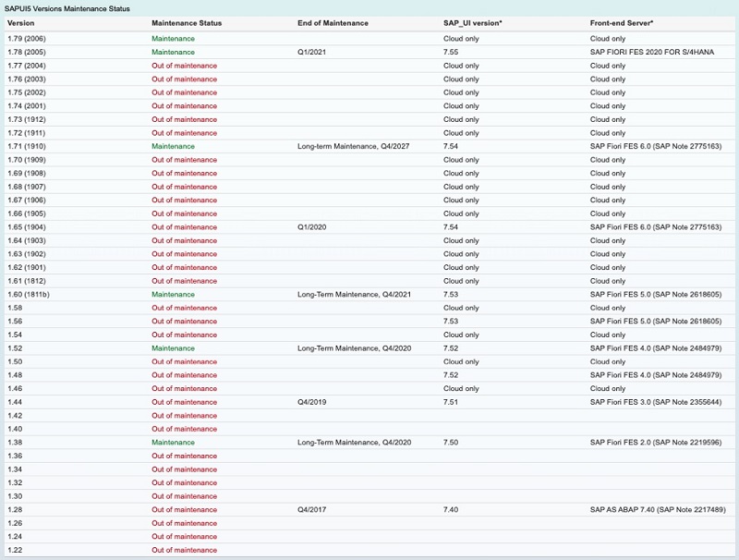This screenshot has height=560, width=739.
Task: Select the SAPUI5 Versions Maintenance Status title
Action: tap(67, 8)
